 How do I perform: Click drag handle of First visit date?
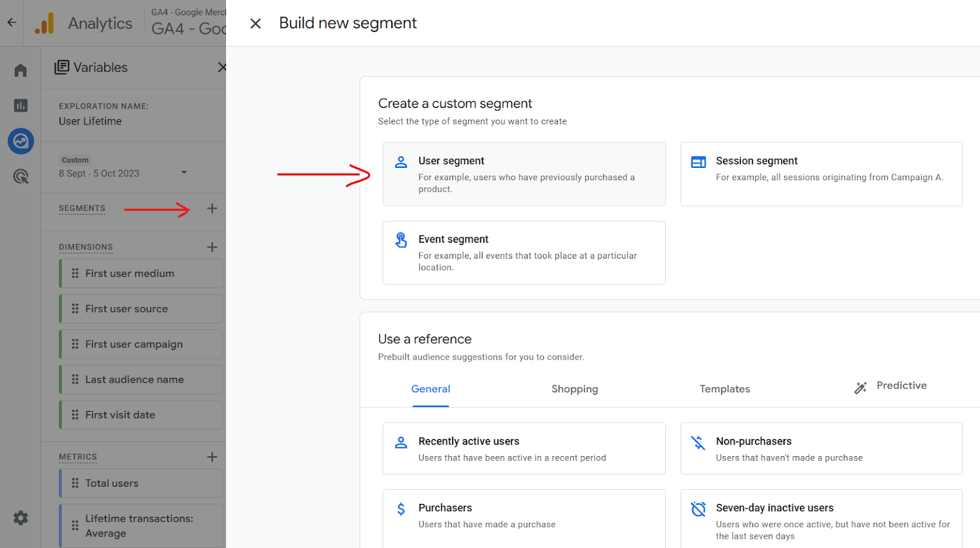point(75,415)
